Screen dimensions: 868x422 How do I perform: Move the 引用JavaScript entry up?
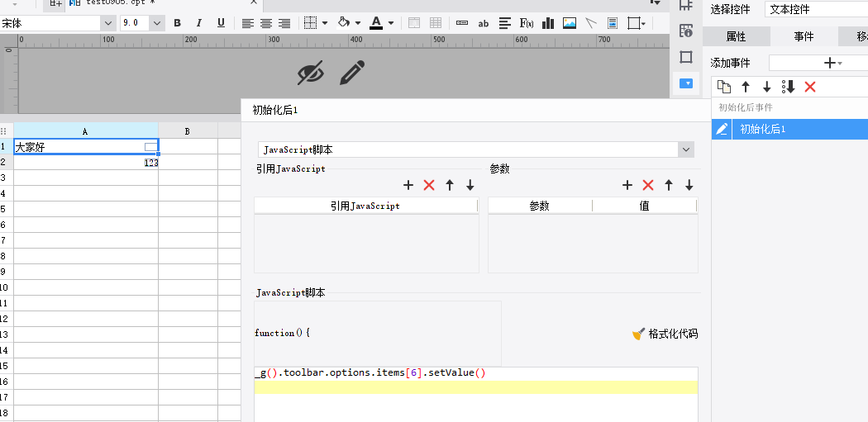coord(450,185)
